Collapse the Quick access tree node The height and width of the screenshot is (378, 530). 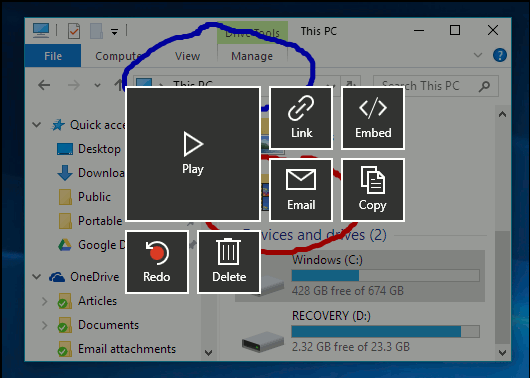coord(37,125)
